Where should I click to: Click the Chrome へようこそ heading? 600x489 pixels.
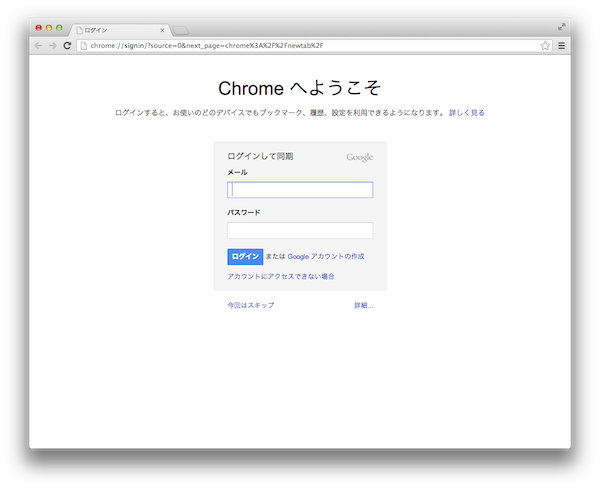[300, 88]
